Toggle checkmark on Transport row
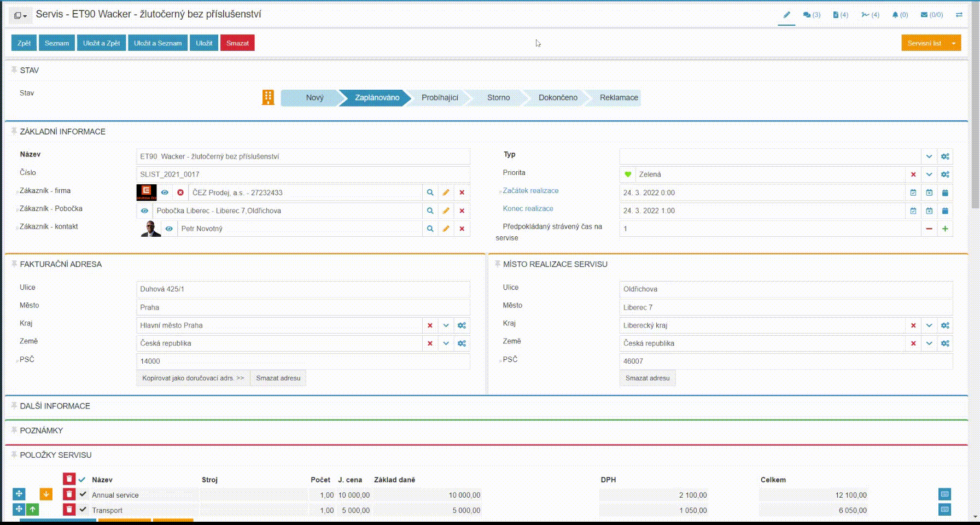 point(83,510)
